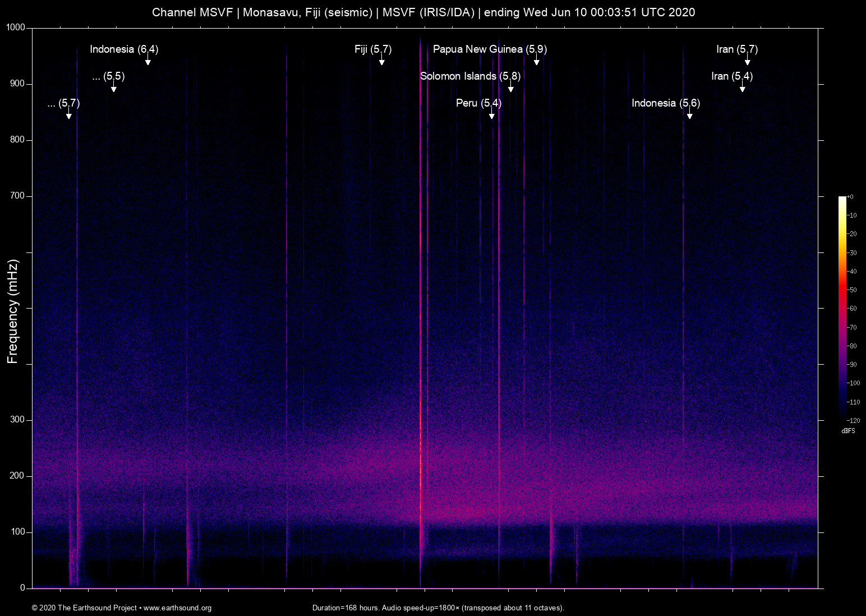Image resolution: width=866 pixels, height=616 pixels.
Task: Select the 1000 tick label on frequency axis
Action: [16, 27]
